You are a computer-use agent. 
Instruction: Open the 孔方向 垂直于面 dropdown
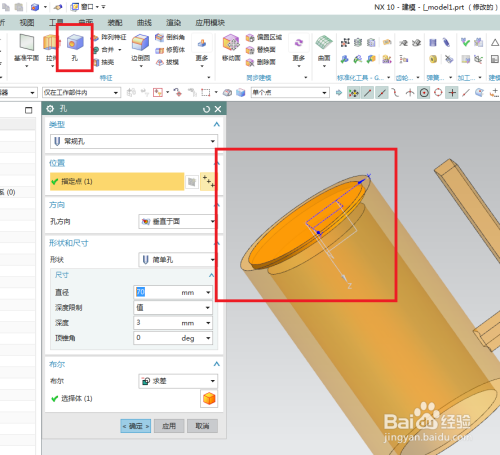pos(177,221)
